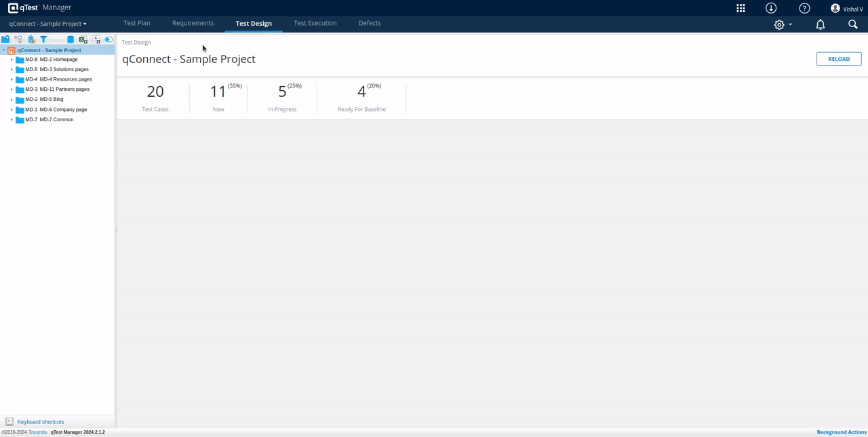Expand MD-2 MD-5 Blog module

point(12,100)
